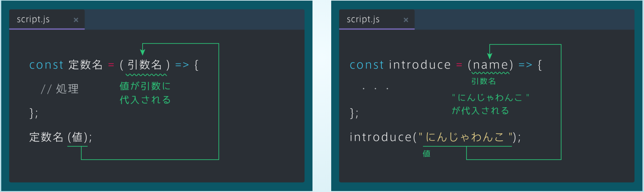Click the name parameter in right code
644x192 pixels.
click(x=490, y=65)
